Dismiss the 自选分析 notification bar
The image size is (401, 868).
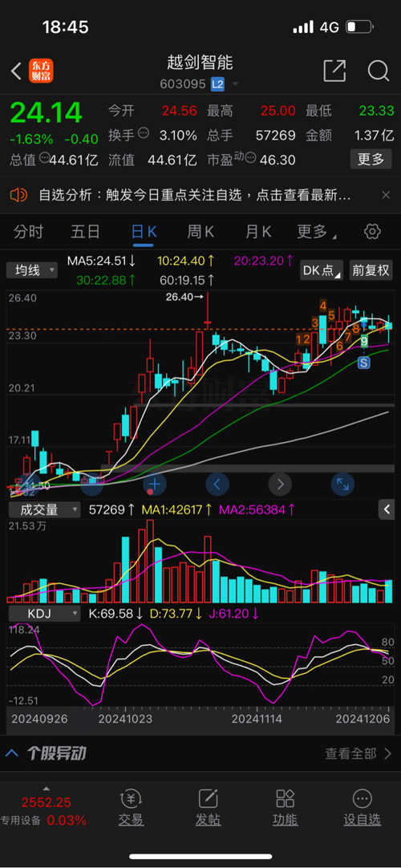click(x=386, y=195)
